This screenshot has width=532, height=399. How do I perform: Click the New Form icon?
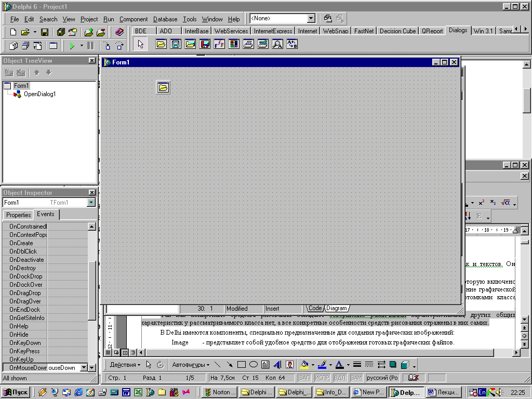(x=54, y=46)
